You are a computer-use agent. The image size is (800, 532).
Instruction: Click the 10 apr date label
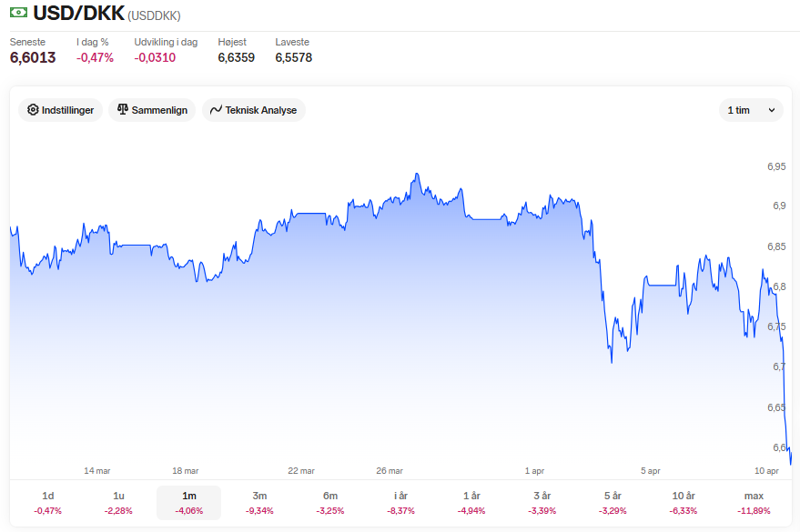point(766,471)
